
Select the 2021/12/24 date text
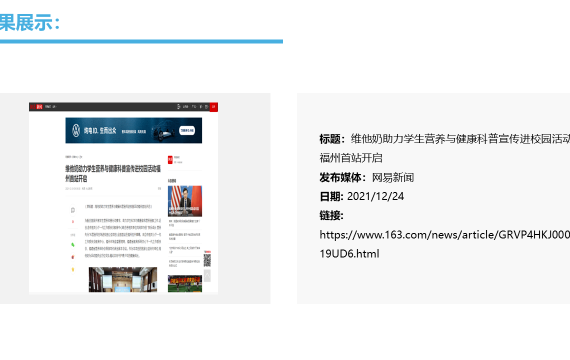tap(375, 196)
